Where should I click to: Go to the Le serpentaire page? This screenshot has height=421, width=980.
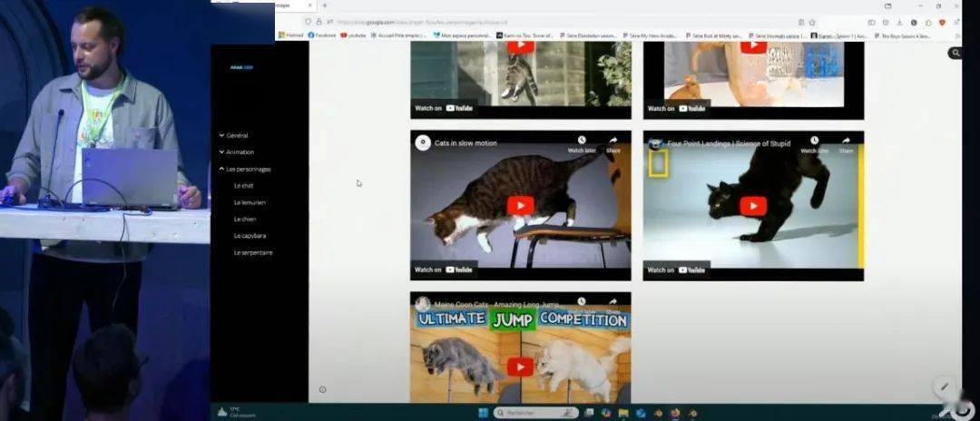click(253, 252)
